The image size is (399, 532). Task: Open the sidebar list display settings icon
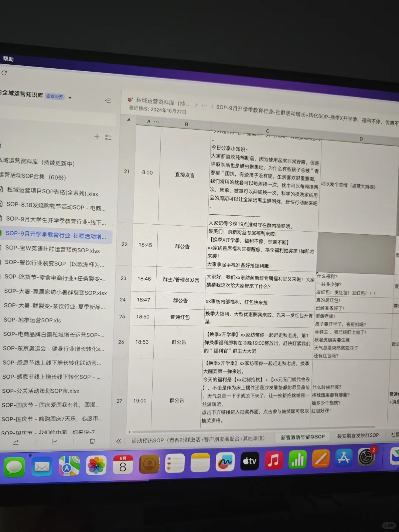[109, 137]
